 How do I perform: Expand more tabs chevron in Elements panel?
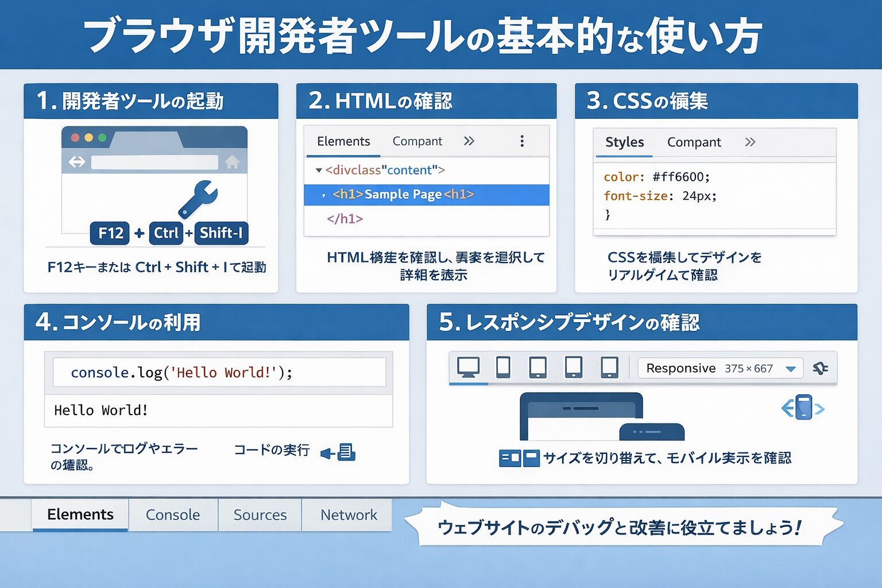[469, 141]
